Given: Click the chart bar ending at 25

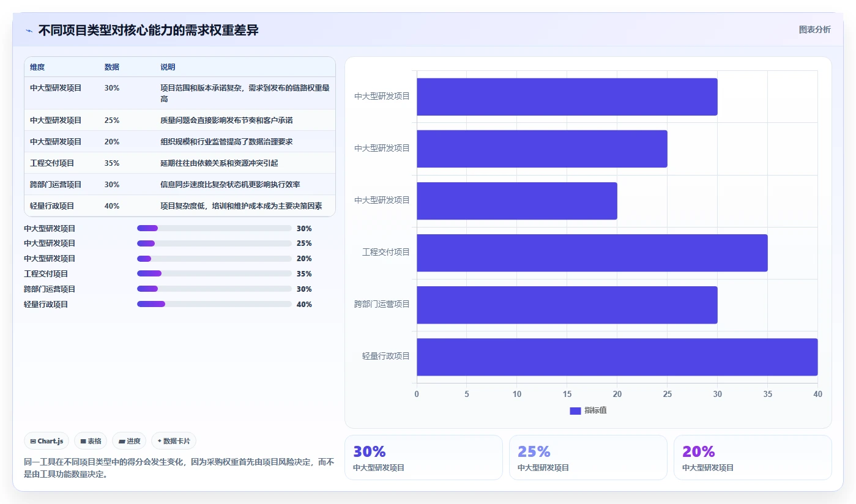Looking at the screenshot, I should coord(542,149).
